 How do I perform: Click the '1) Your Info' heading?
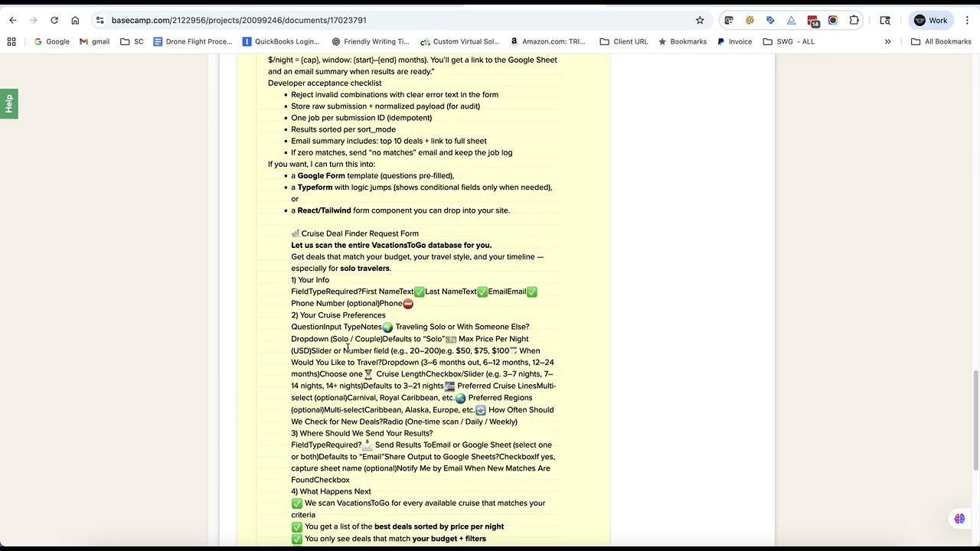pos(310,280)
